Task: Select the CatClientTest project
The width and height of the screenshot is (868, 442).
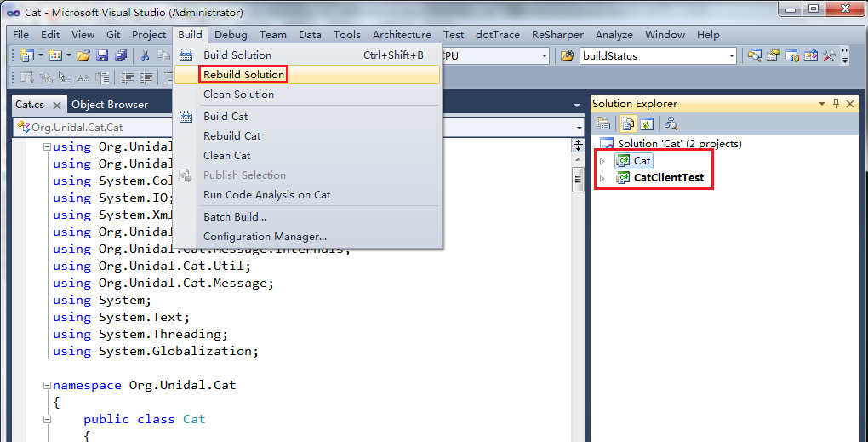Action: click(x=669, y=178)
